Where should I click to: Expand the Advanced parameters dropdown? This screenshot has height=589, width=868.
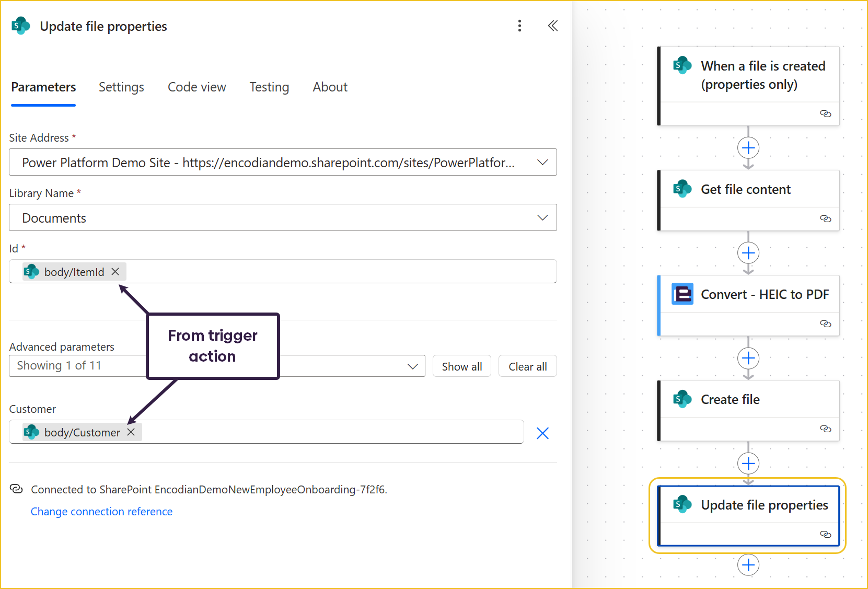412,366
